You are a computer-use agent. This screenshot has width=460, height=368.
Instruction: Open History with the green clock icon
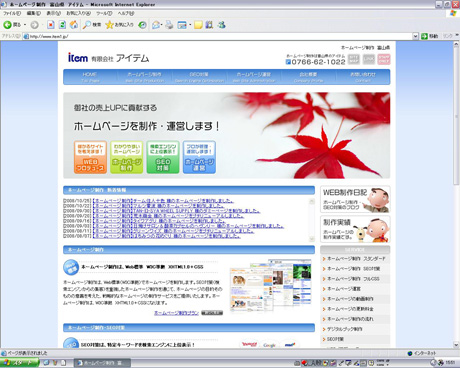click(142, 25)
